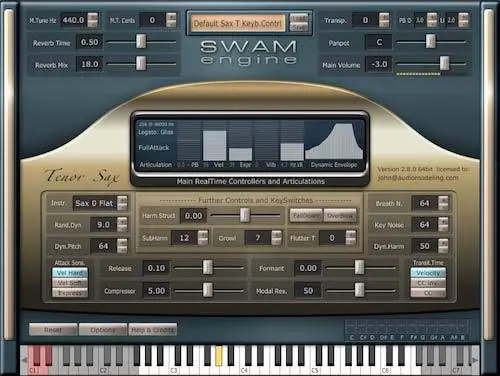Select Vel Soft attack sensitivity option
Screen dimensions: 500x376
[70, 283]
